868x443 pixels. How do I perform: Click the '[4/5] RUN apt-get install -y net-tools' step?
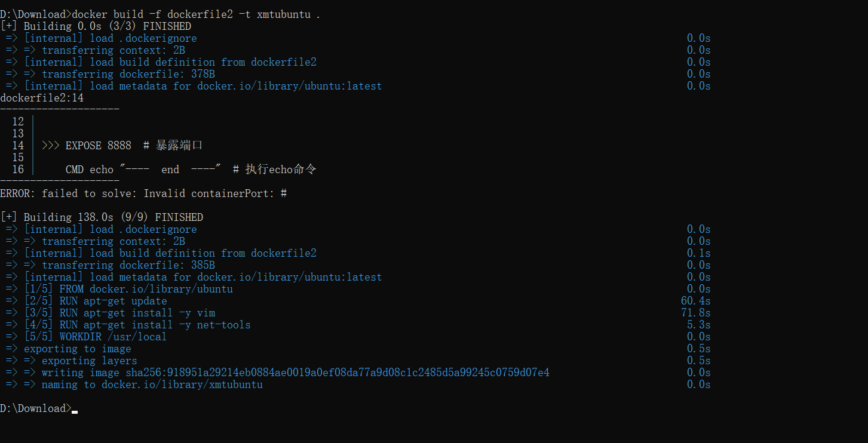[x=137, y=325]
